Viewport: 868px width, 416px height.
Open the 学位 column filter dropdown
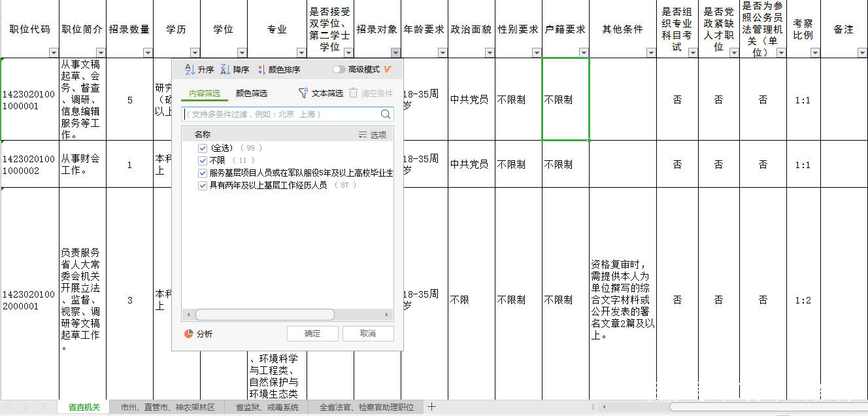(242, 52)
